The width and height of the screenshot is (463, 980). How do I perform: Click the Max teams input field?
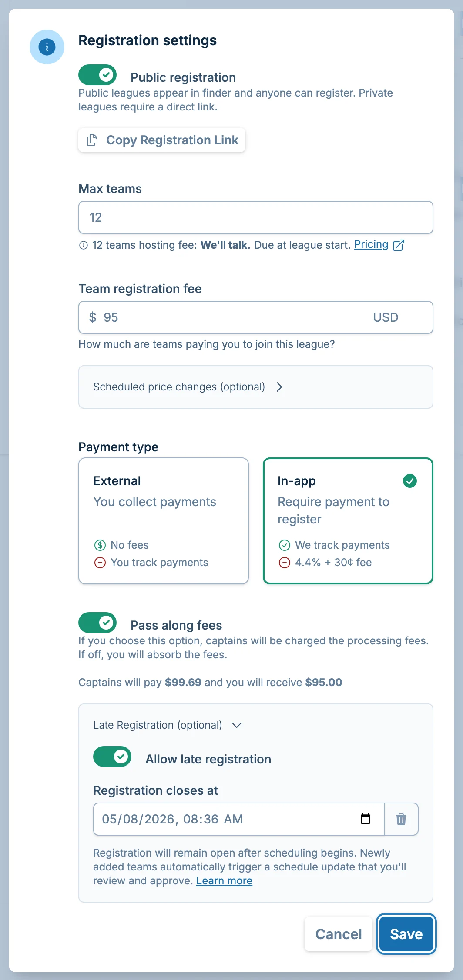(255, 217)
